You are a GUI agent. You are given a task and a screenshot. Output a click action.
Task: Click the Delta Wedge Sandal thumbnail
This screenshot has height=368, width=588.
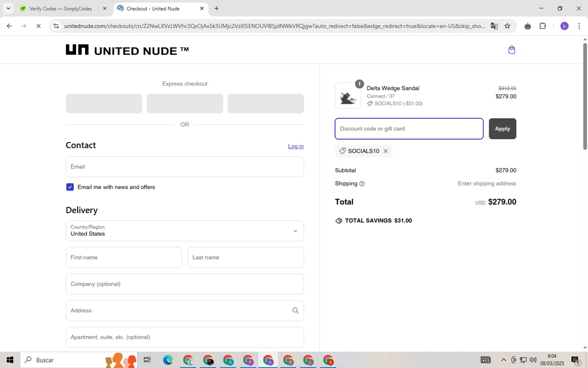click(348, 95)
